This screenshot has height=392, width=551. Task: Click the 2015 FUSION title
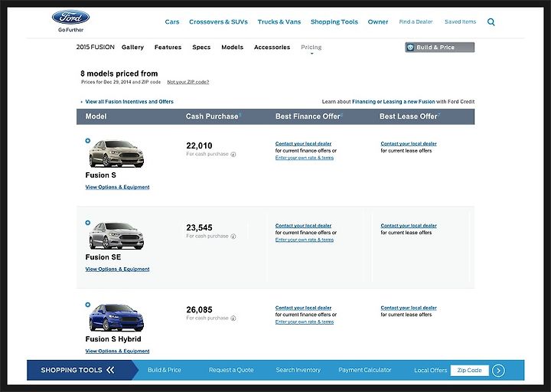(95, 47)
